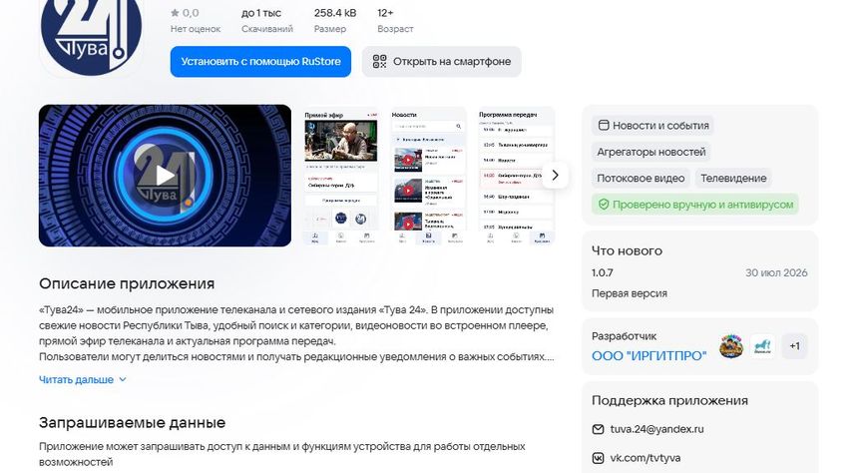868x473 pixels.
Task: Click the first developer app icon
Action: pos(730,346)
